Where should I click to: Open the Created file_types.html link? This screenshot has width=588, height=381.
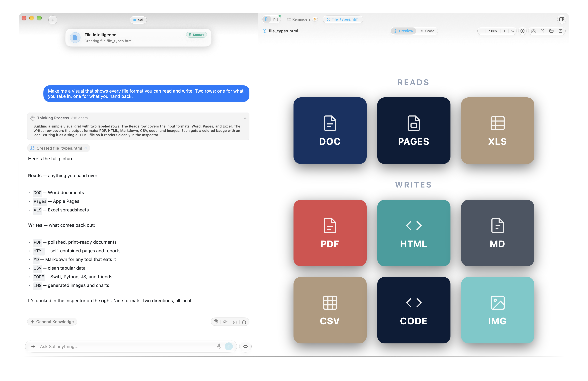click(59, 148)
